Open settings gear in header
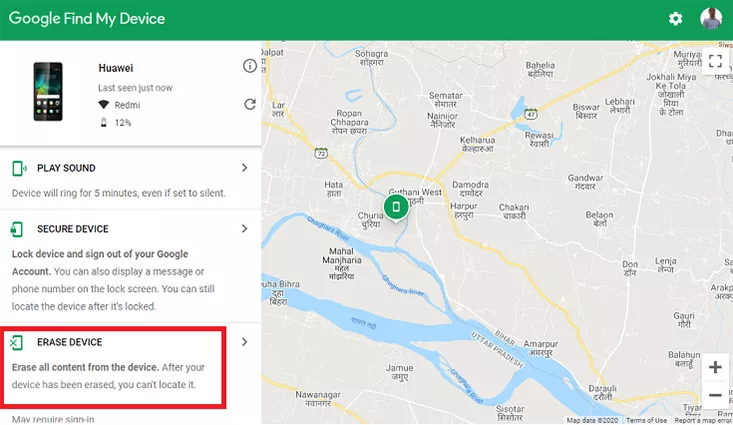 point(676,19)
